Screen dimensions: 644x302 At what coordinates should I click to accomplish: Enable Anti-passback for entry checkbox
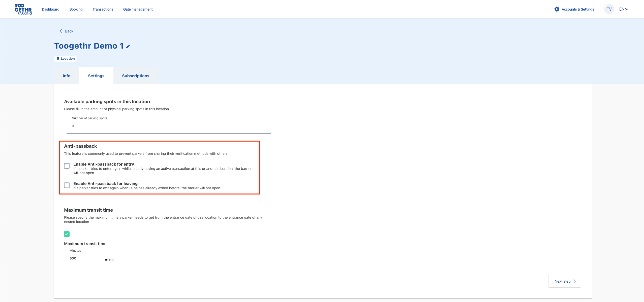click(67, 166)
